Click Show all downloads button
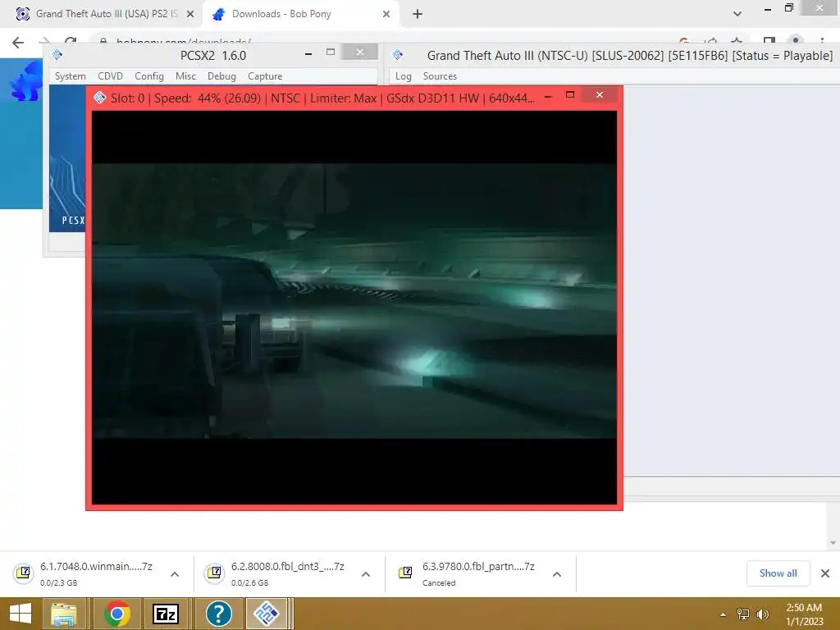 tap(778, 573)
